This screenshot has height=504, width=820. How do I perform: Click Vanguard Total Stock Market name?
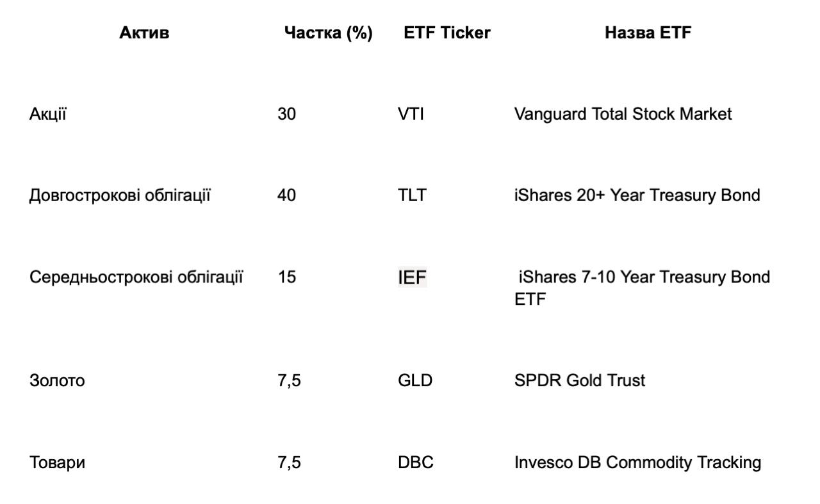point(622,114)
